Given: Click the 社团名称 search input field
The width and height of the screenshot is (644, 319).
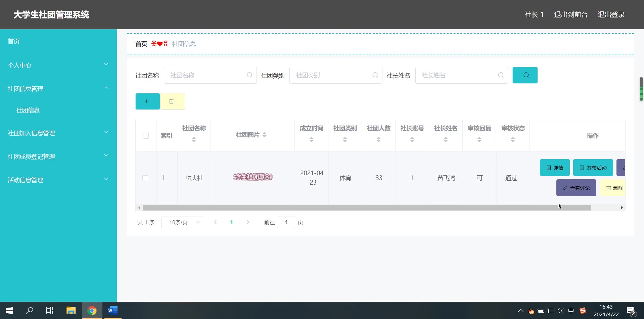Looking at the screenshot, I should pyautogui.click(x=207, y=75).
